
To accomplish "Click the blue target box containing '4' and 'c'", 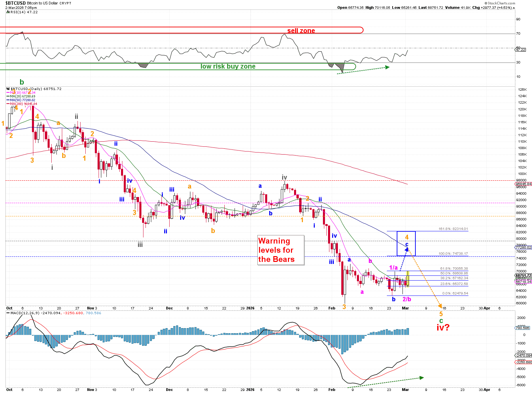I will point(406,244).
